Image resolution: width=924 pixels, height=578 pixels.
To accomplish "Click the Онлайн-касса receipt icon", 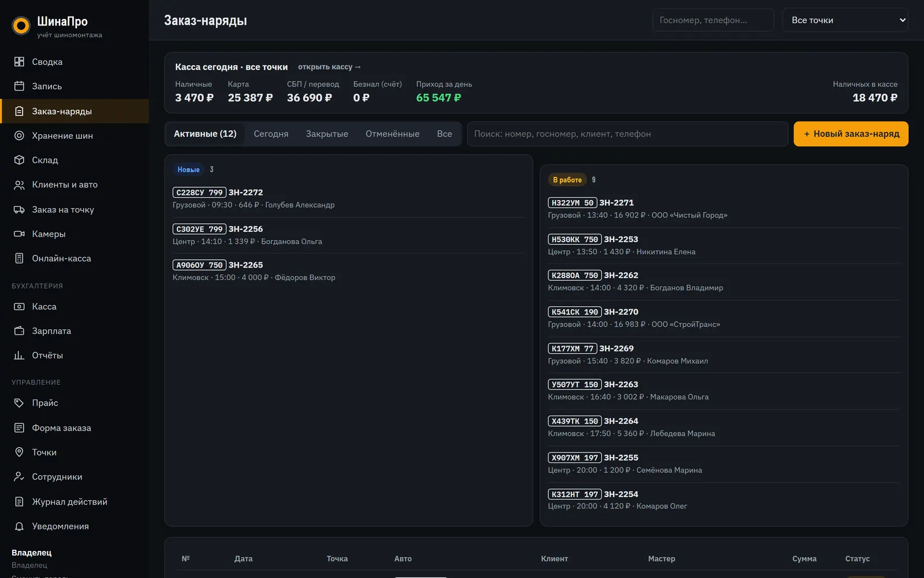I will (x=19, y=258).
